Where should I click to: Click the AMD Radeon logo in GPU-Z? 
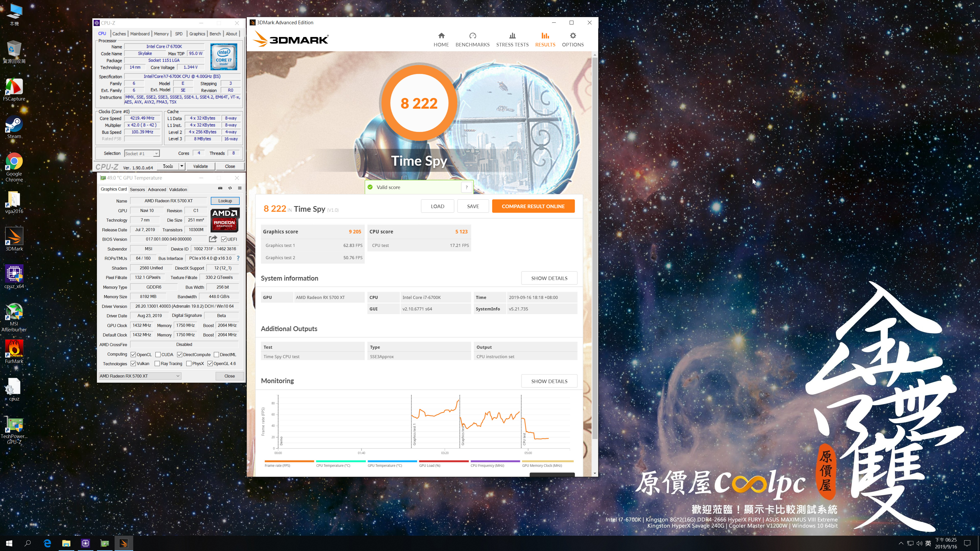click(x=225, y=220)
